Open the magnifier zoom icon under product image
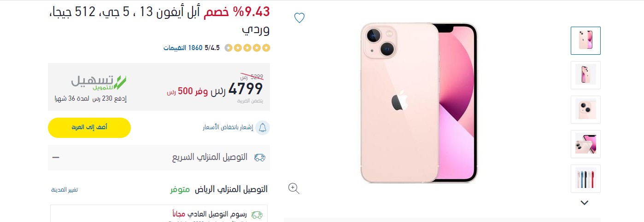The width and height of the screenshot is (644, 222). (294, 188)
